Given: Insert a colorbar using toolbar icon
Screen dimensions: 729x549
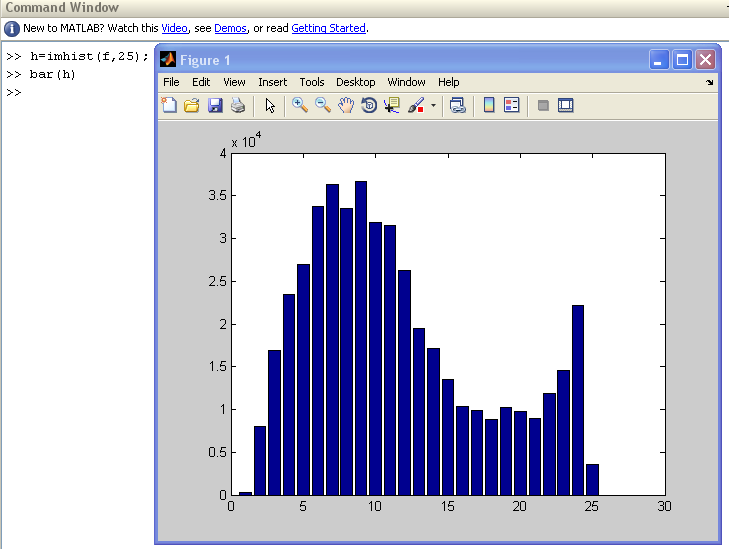Looking at the screenshot, I should click(x=489, y=105).
